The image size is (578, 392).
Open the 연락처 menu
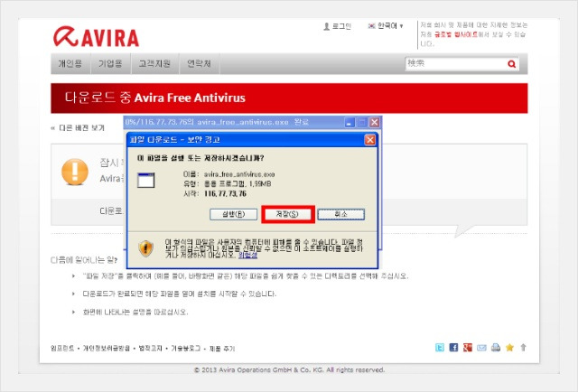tap(199, 63)
